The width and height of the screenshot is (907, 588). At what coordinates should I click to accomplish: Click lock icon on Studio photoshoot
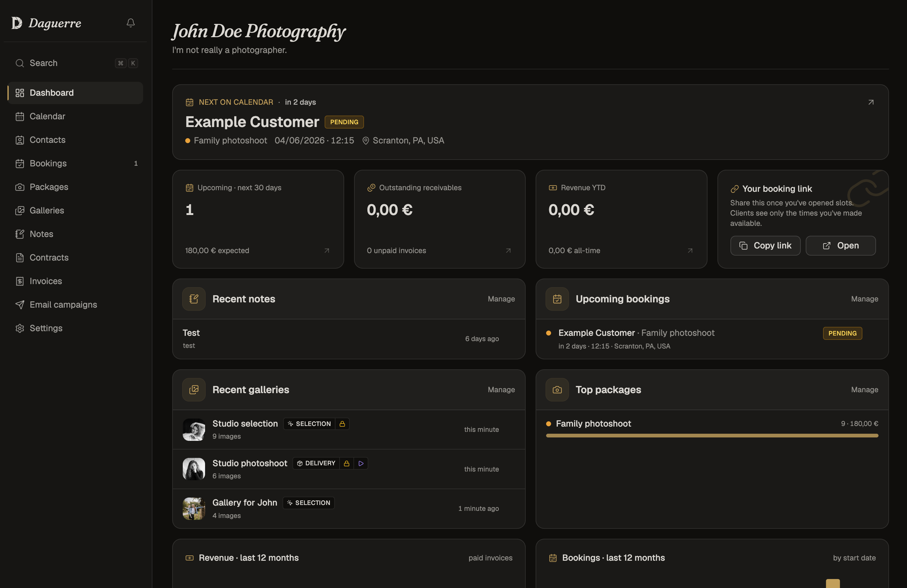346,463
